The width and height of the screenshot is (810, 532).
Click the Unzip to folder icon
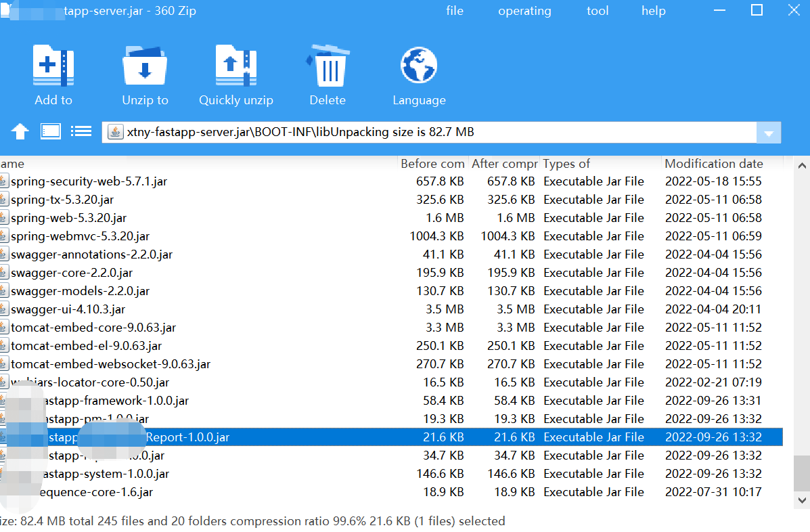tap(145, 66)
